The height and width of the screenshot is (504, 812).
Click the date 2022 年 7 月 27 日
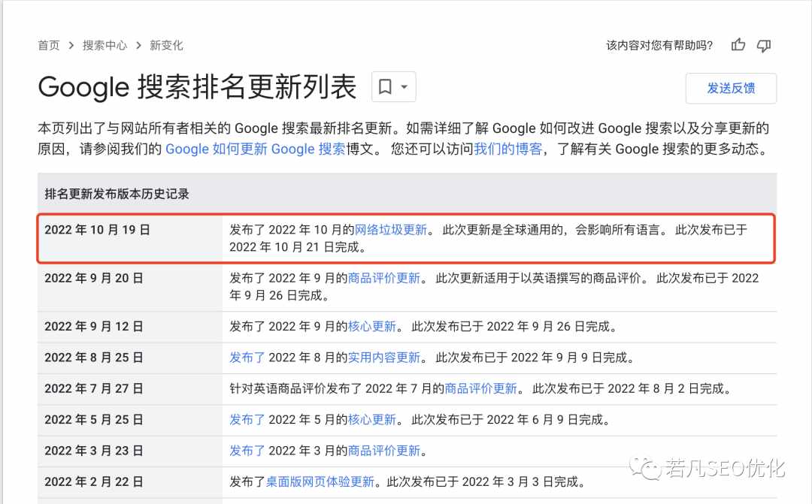point(94,388)
